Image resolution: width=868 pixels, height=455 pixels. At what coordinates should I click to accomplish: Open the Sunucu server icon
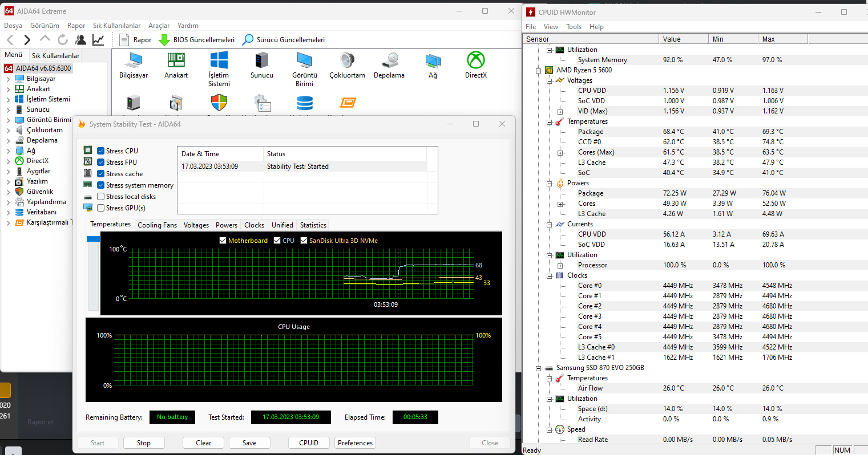pyautogui.click(x=262, y=60)
